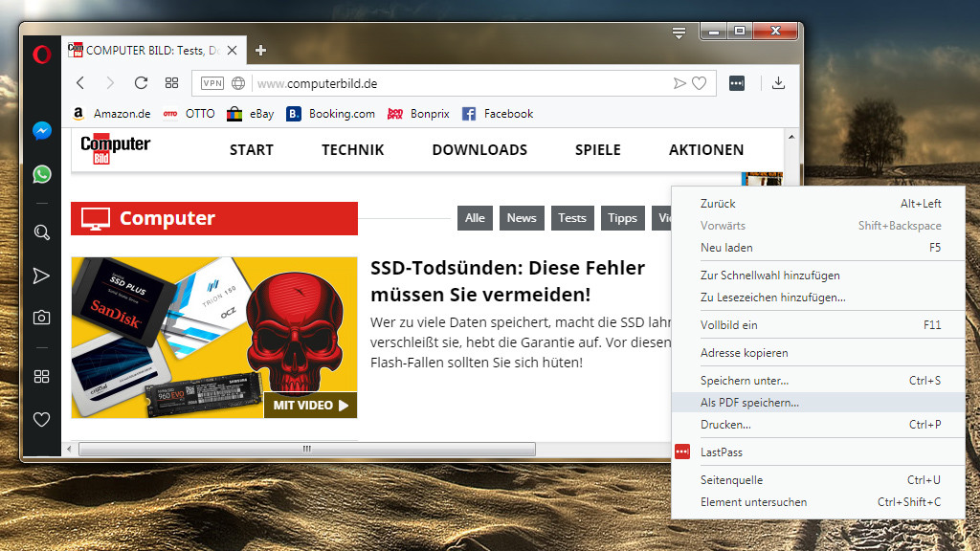
Task: Click the horizontal scrollbar left arrow
Action: click(x=69, y=449)
